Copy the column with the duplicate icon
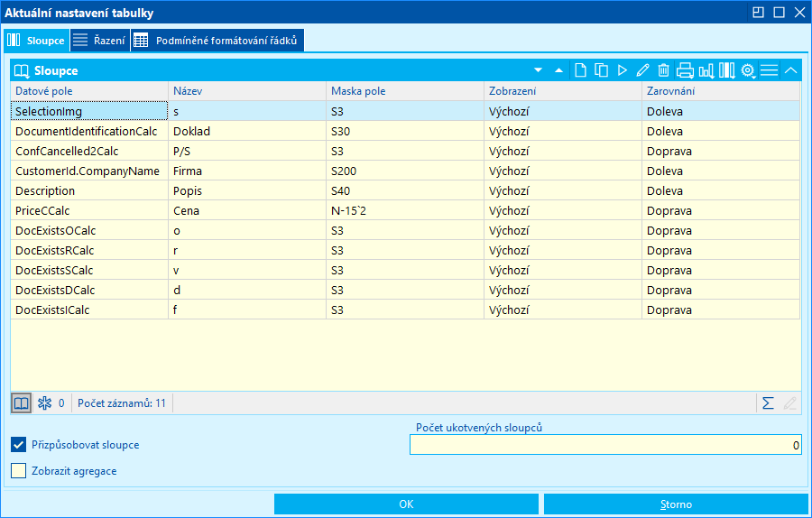812x518 pixels. [x=601, y=70]
